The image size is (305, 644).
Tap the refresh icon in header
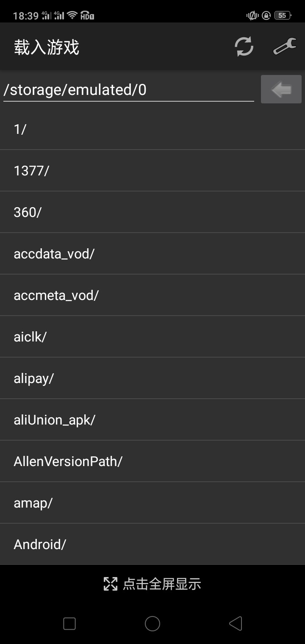click(x=244, y=47)
